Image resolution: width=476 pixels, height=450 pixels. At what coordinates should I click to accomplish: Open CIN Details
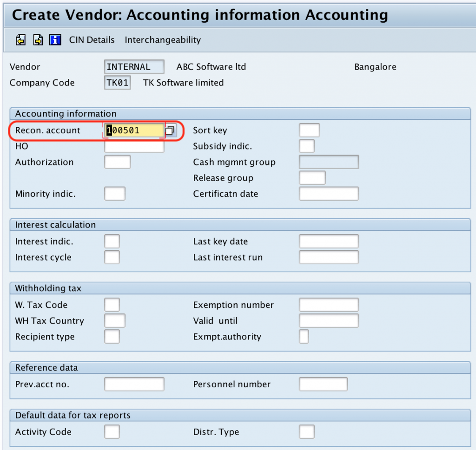pos(92,40)
